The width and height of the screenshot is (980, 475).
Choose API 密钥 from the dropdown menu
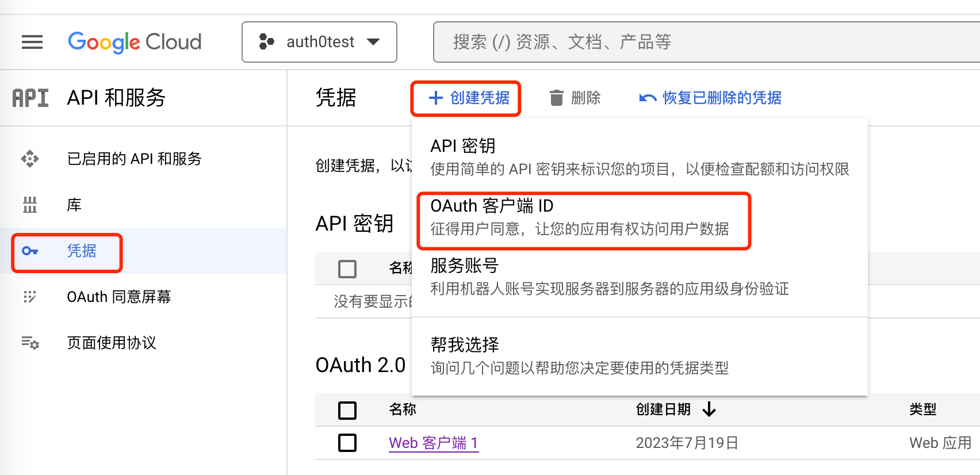click(x=640, y=156)
